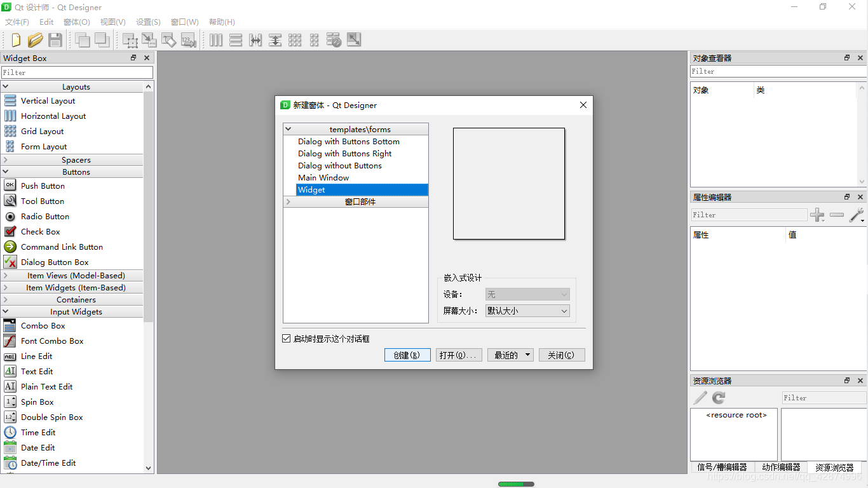Click the Lay Out in Grid icon
Image resolution: width=868 pixels, height=488 pixels.
tap(295, 40)
